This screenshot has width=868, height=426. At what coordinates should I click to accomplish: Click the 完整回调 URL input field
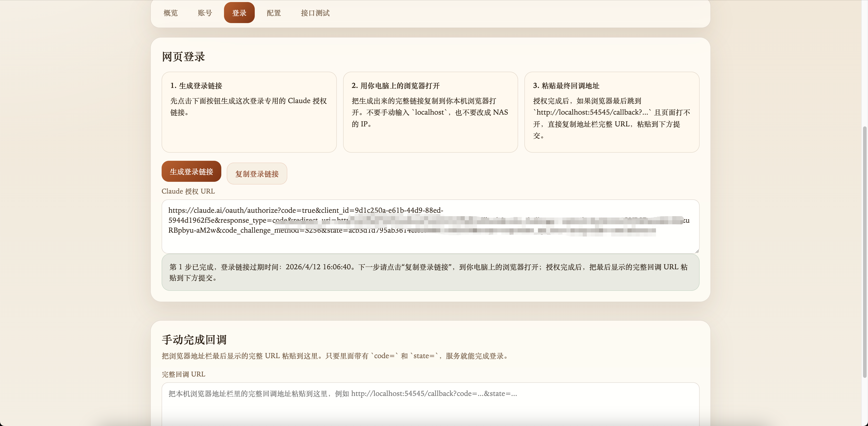point(430,404)
